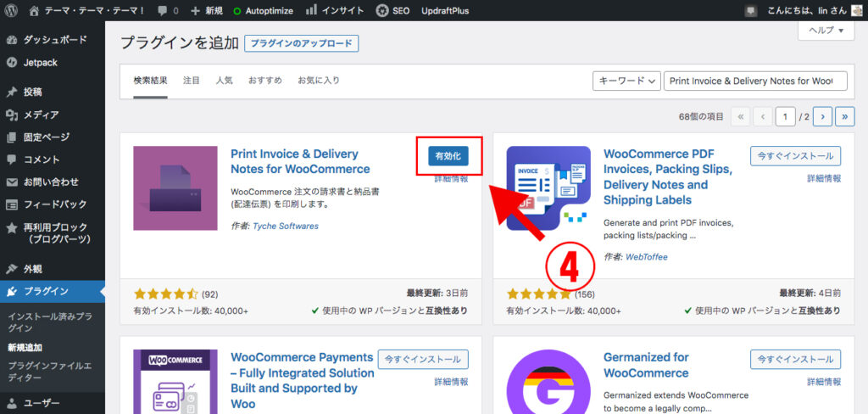Image resolution: width=868 pixels, height=414 pixels.
Task: Open 固定ページ in the sidebar
Action: coord(53,137)
